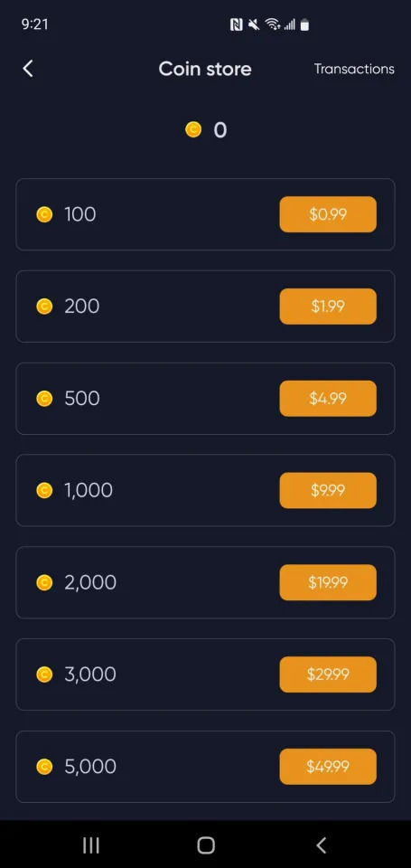Open Android recent apps button
This screenshot has height=868, width=411.
click(x=90, y=844)
